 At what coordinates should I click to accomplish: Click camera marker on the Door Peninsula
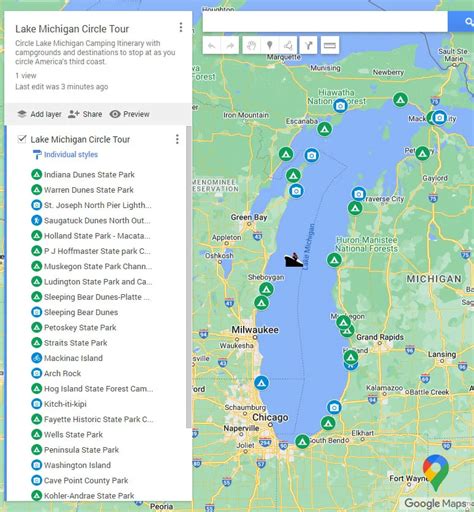[296, 191]
